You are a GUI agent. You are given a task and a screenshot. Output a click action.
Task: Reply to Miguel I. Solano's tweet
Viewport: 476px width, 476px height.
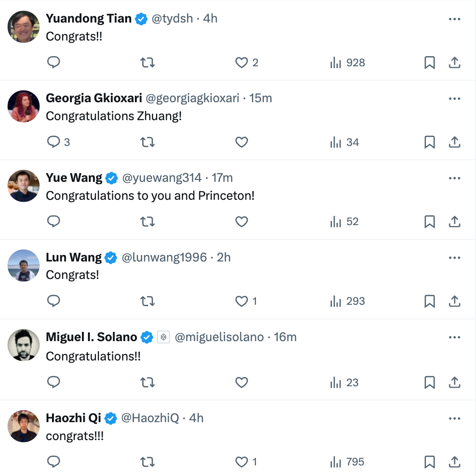[54, 383]
